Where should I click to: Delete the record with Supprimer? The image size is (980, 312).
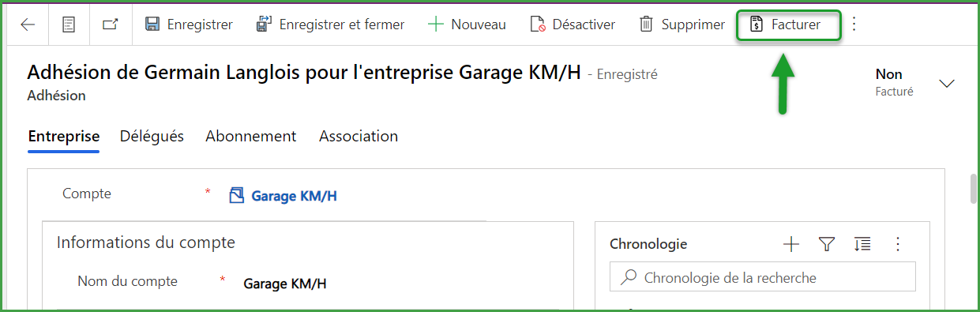coord(681,24)
